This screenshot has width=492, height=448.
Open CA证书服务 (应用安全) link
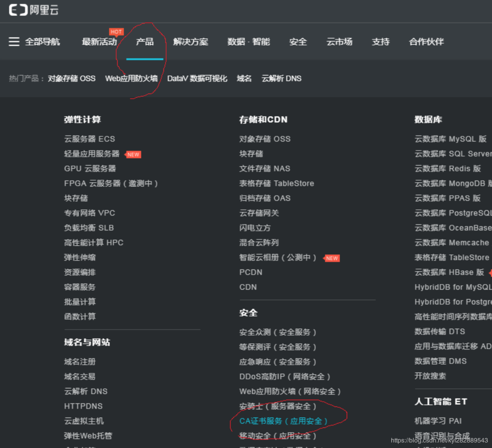click(283, 421)
